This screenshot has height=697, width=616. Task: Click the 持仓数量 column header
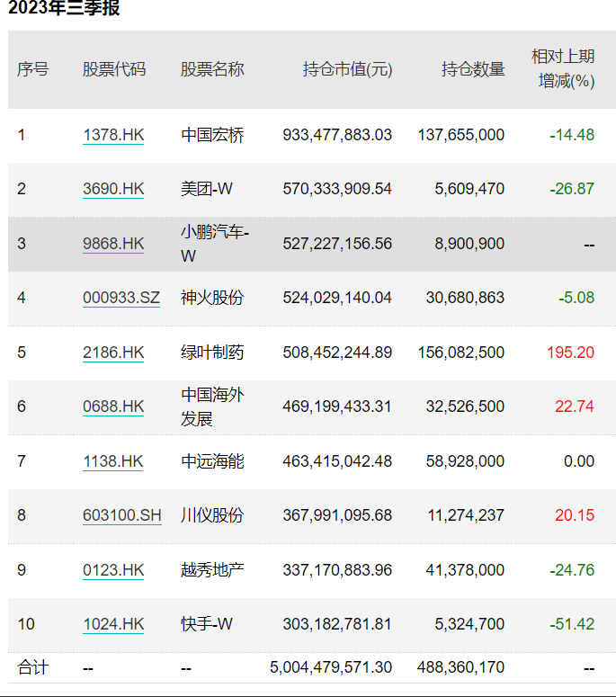[473, 69]
